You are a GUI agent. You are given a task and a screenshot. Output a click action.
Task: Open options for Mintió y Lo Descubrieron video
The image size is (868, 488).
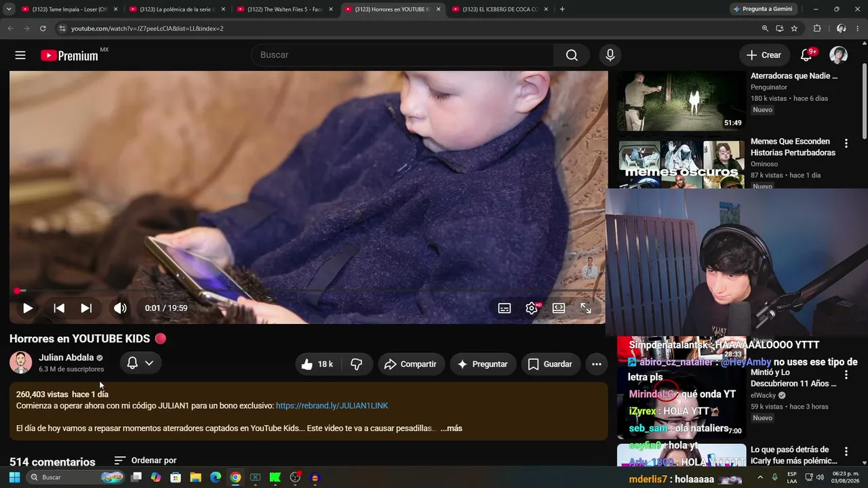pyautogui.click(x=846, y=375)
